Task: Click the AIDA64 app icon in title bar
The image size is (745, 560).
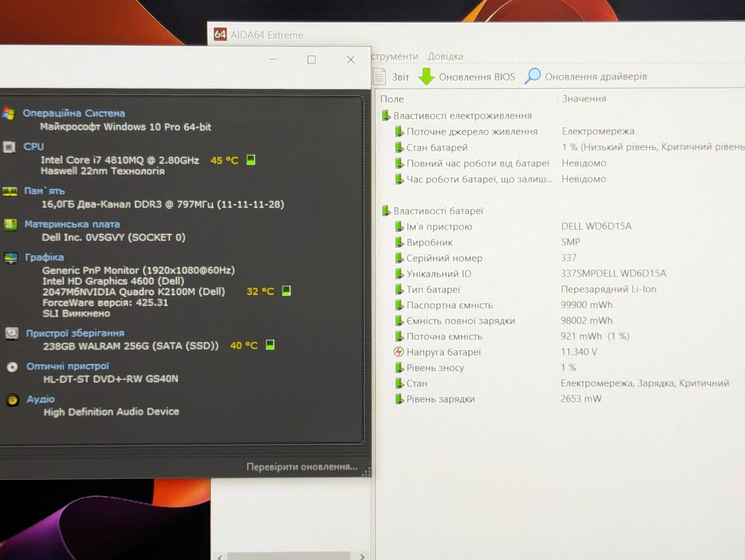Action: [220, 34]
